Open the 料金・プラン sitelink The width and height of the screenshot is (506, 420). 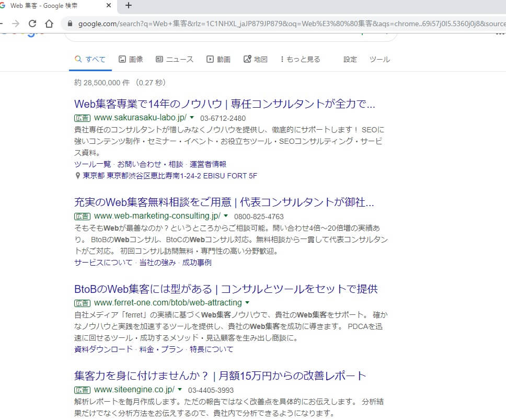click(x=162, y=349)
